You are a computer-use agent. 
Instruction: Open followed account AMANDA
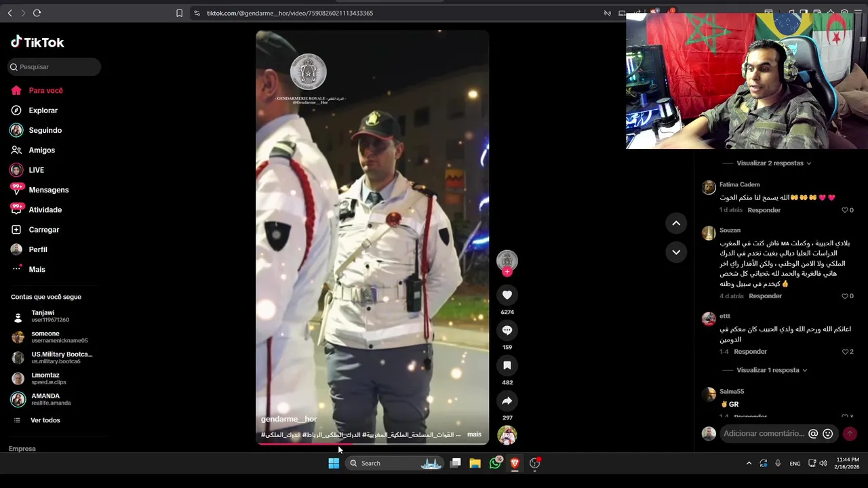42,399
